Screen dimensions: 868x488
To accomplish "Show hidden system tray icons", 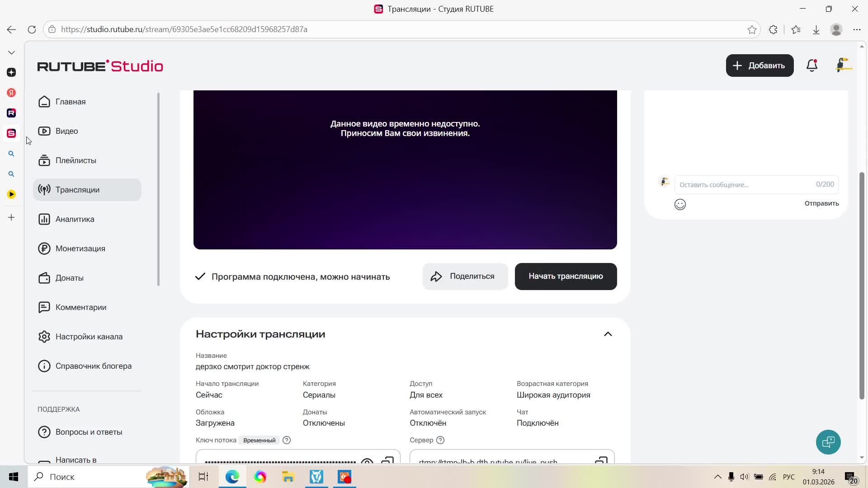I will (x=717, y=477).
